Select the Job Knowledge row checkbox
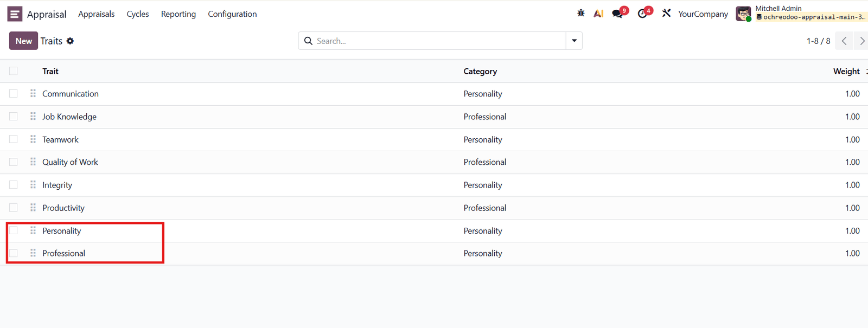 pos(14,117)
